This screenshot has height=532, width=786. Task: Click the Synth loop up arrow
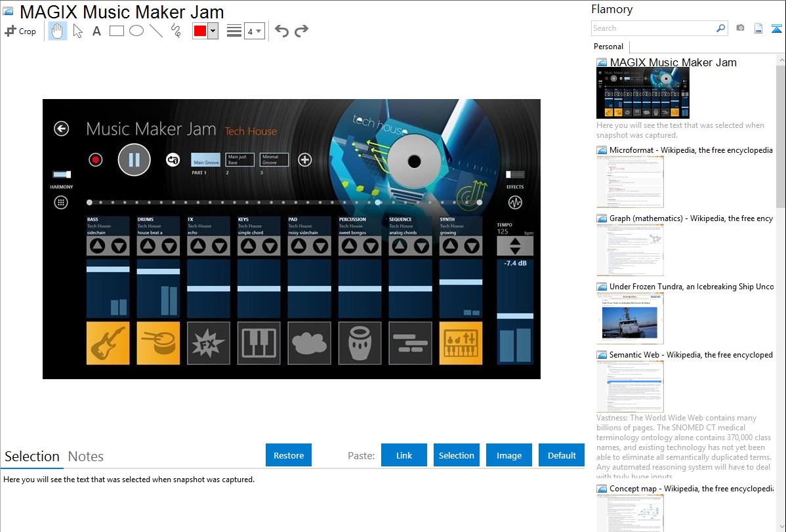(450, 246)
